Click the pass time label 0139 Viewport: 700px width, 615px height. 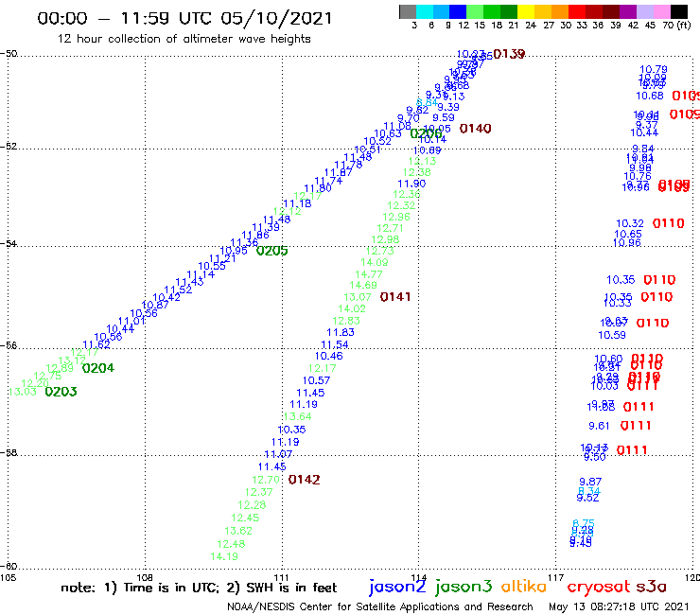(509, 54)
